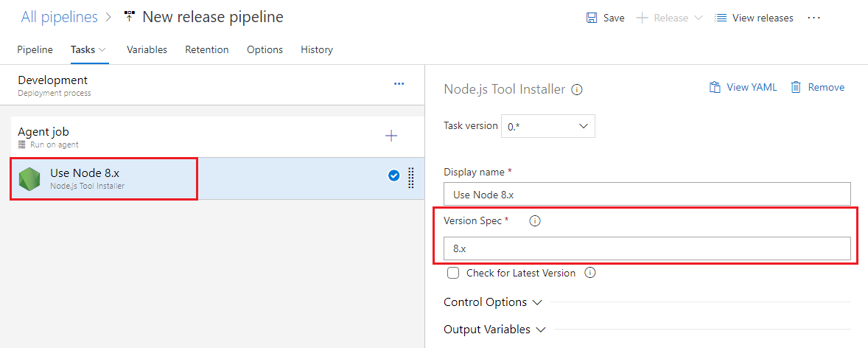Click the Version Spec input field
The image size is (868, 348).
pyautogui.click(x=647, y=248)
